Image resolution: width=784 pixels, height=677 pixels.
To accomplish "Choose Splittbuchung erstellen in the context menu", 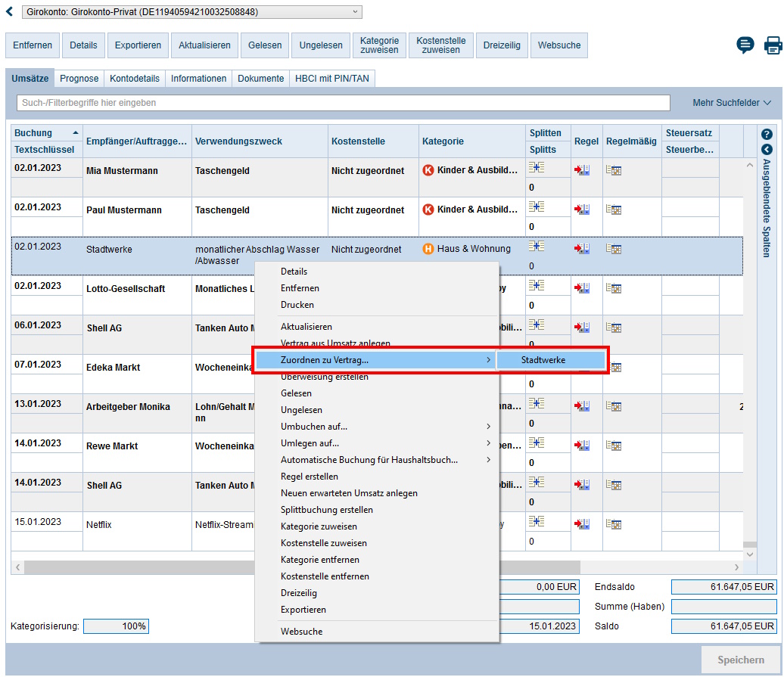I will pyautogui.click(x=377, y=510).
